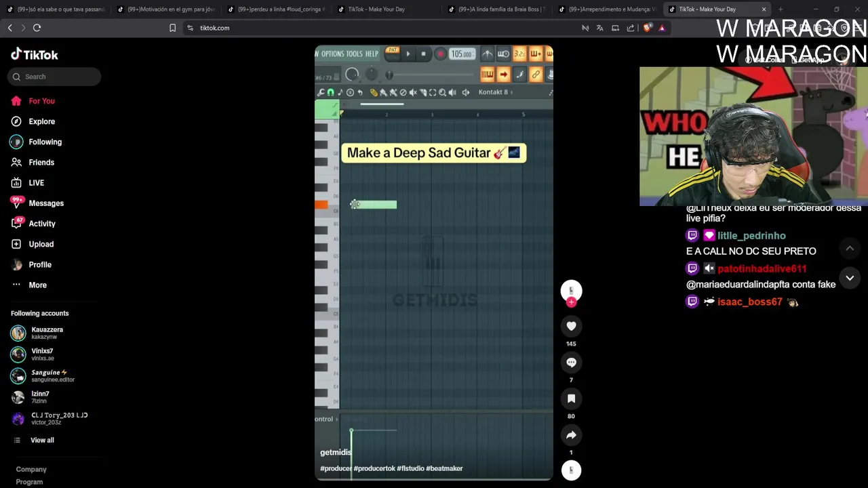Toggle the 3.2.1 countdown button
This screenshot has width=868, height=488.
point(519,54)
